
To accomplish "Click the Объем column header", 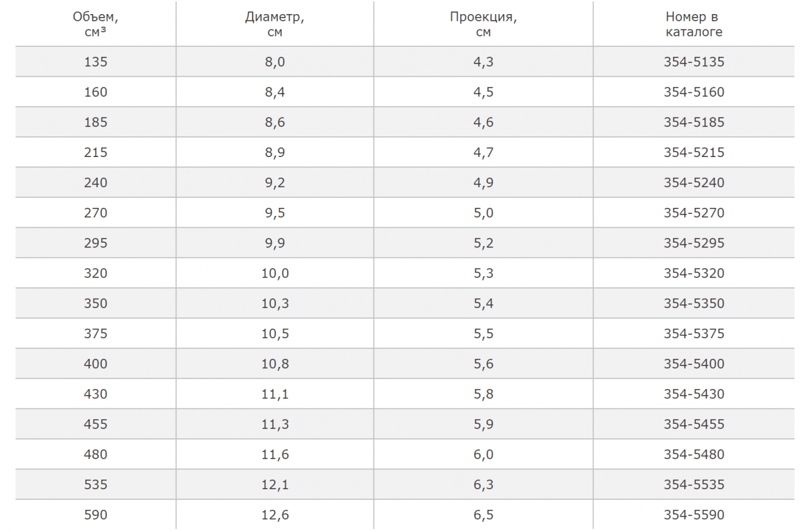I will 96,25.
